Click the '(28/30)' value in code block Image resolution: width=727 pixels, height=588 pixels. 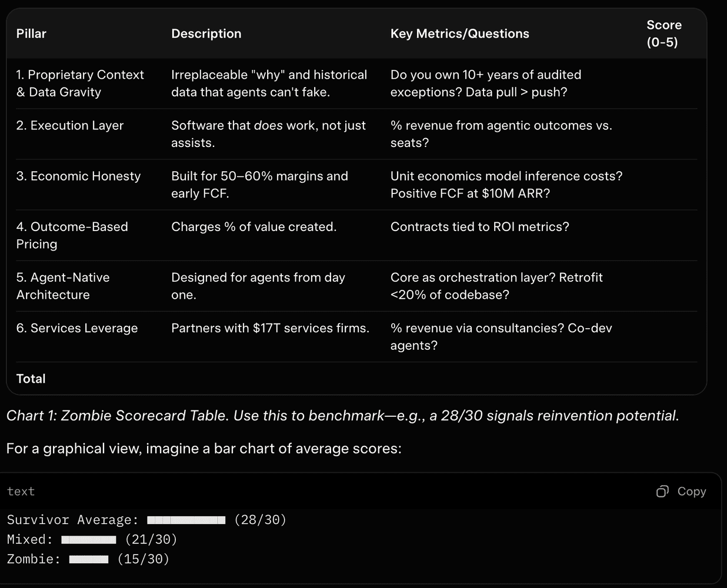[260, 520]
